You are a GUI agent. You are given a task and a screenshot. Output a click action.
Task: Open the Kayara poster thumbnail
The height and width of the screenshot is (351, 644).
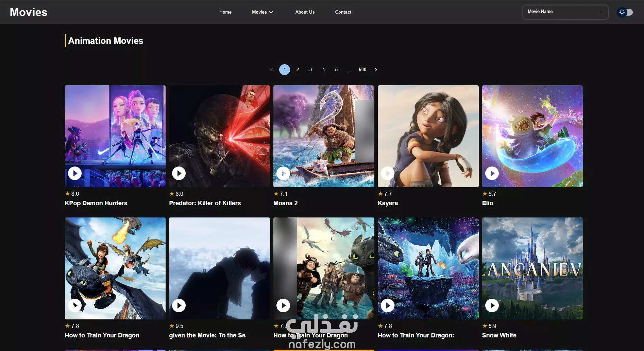tap(428, 136)
